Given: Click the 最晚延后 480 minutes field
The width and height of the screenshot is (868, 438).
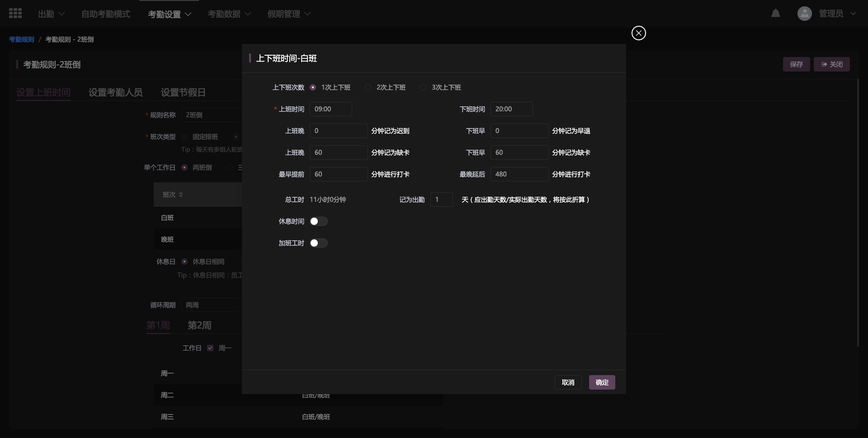Looking at the screenshot, I should coord(519,174).
